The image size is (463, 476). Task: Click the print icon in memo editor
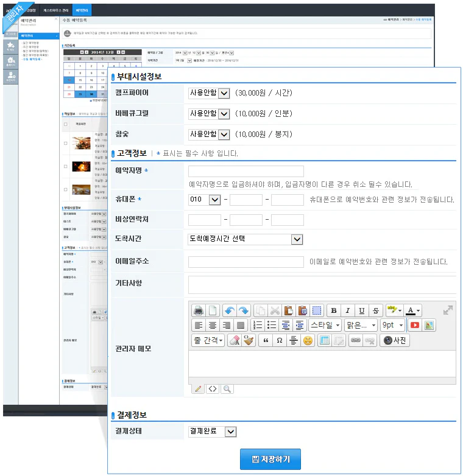click(199, 310)
